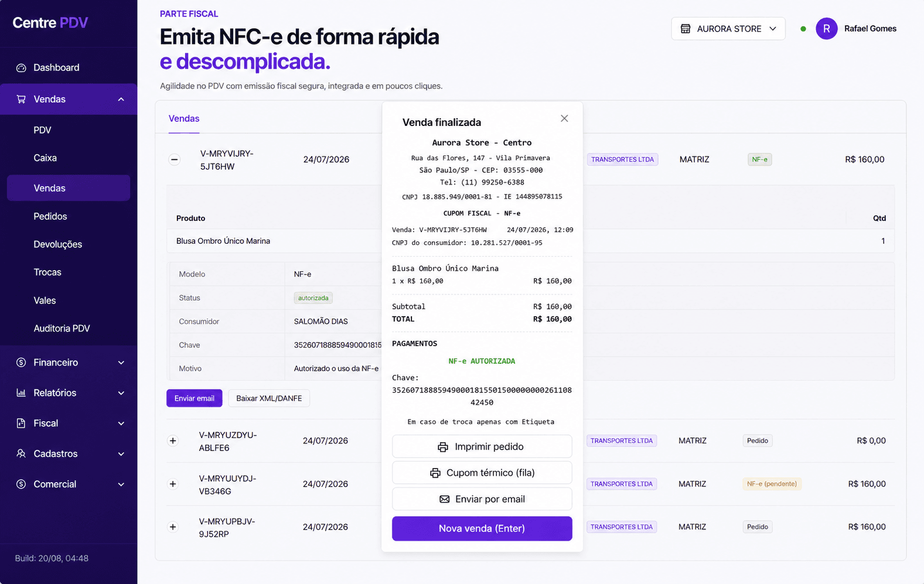Click the NF-e AUTORIZADA text in receipt
This screenshot has width=924, height=584.
click(x=482, y=361)
